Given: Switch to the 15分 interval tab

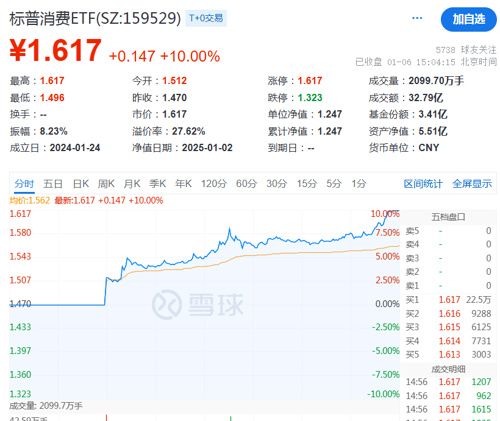Looking at the screenshot, I should [307, 184].
